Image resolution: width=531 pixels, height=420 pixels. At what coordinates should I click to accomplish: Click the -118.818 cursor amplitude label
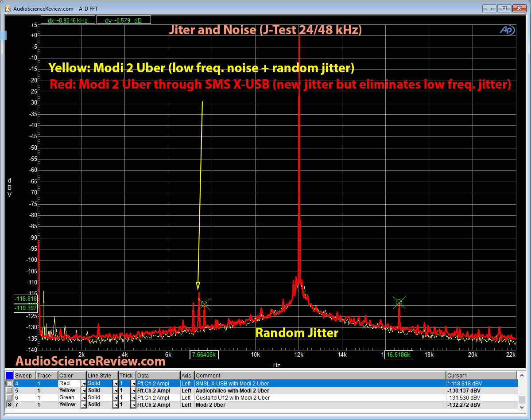(x=25, y=299)
